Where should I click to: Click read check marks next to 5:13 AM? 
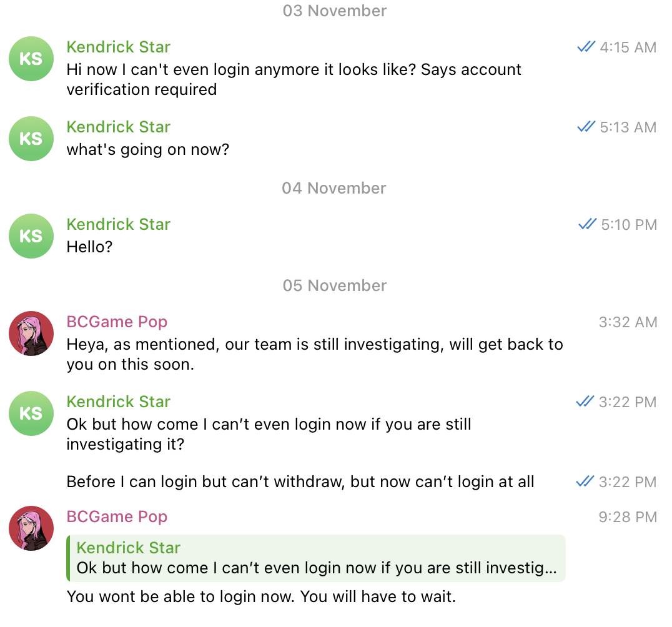(586, 127)
